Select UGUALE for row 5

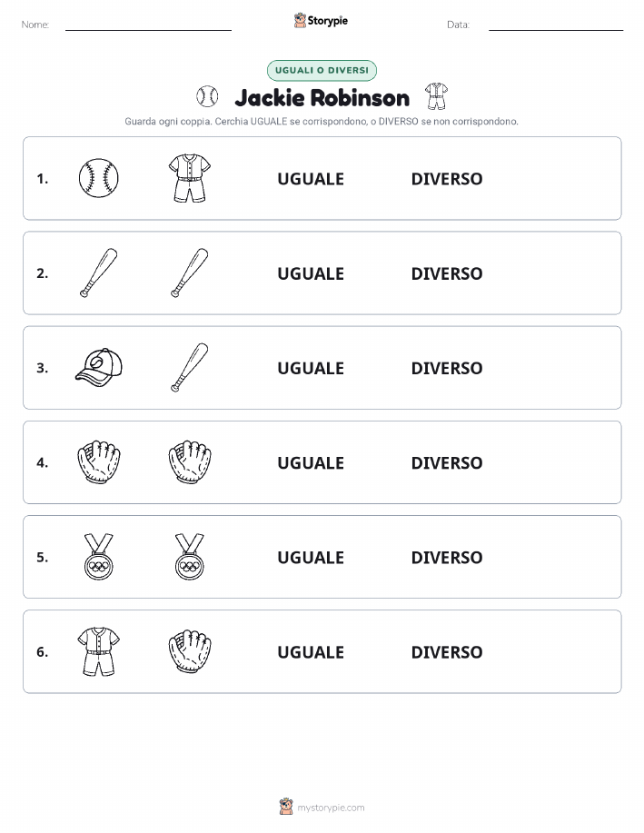pyautogui.click(x=311, y=557)
